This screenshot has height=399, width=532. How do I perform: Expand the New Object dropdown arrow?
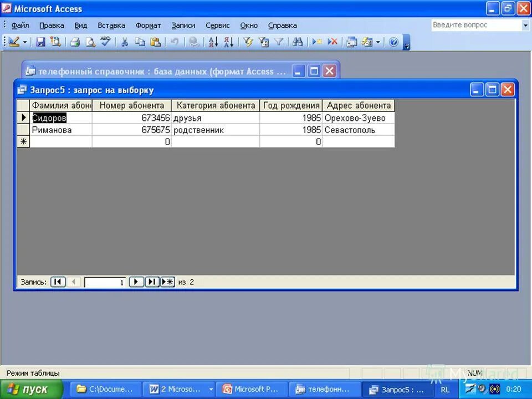tap(378, 42)
